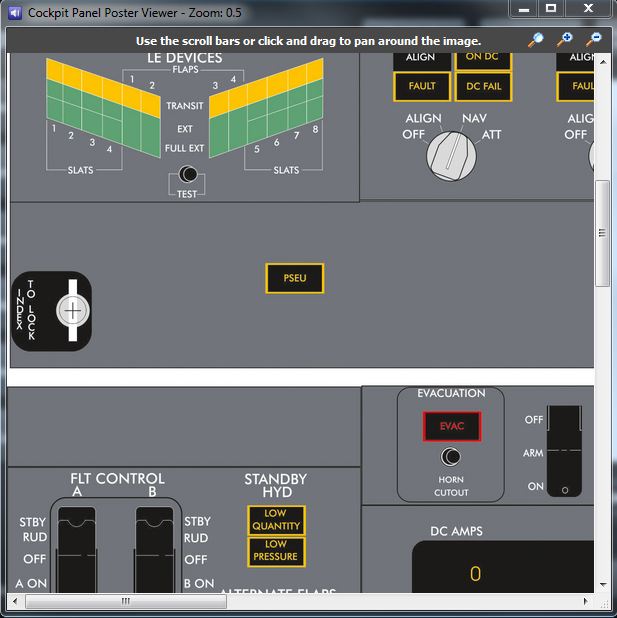617x618 pixels.
Task: Click the right SLATS label
Action: point(286,170)
